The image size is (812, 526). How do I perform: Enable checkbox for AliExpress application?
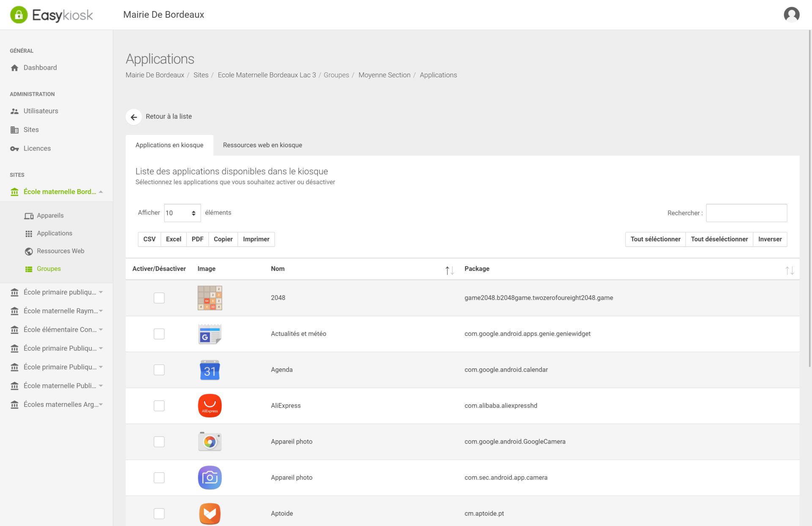tap(159, 405)
